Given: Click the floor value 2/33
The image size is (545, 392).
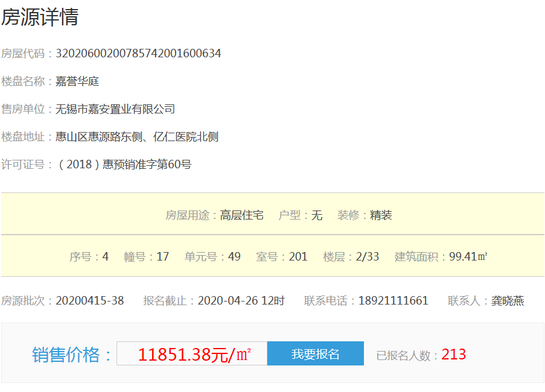Looking at the screenshot, I should click(x=368, y=257).
